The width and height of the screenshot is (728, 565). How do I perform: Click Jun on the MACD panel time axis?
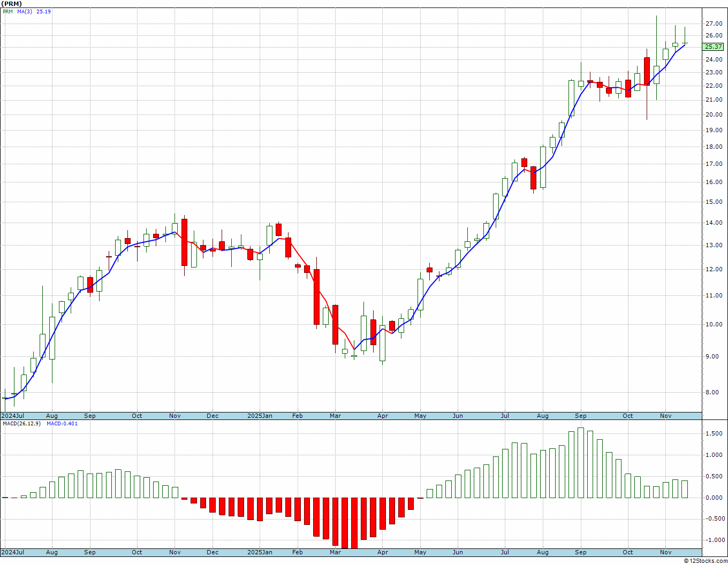[458, 552]
